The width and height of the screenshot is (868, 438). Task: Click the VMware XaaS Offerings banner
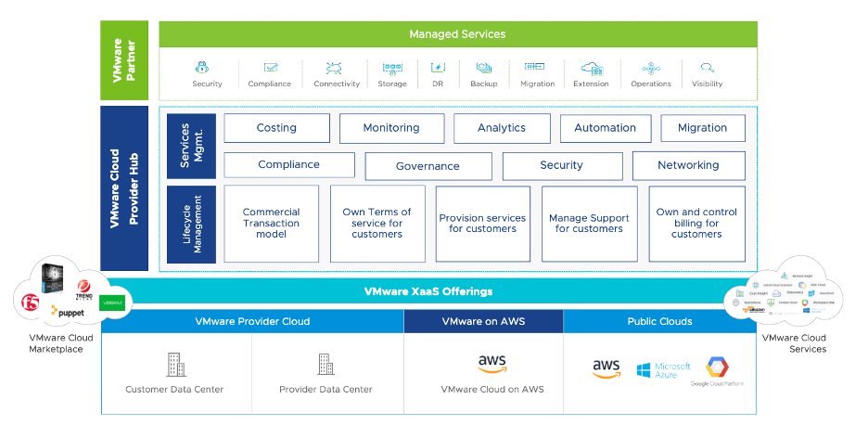[428, 291]
